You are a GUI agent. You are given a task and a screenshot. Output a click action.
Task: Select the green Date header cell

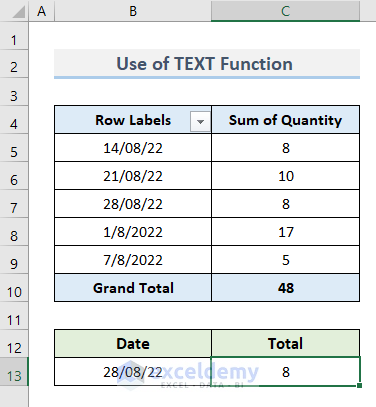click(133, 344)
